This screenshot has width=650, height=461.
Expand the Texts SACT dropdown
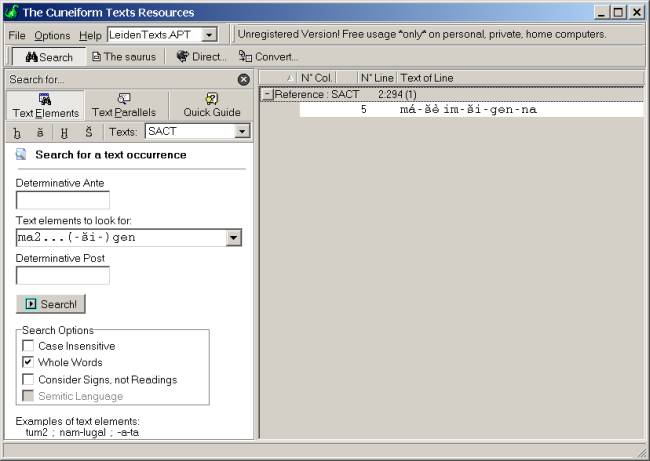[241, 131]
